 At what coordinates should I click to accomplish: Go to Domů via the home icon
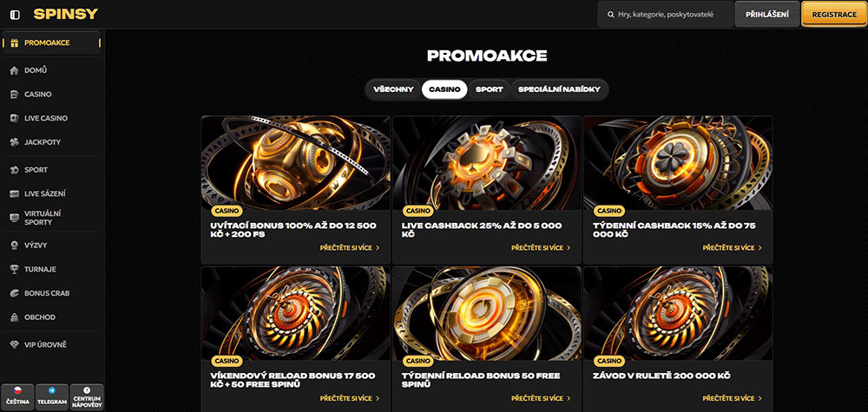[15, 71]
